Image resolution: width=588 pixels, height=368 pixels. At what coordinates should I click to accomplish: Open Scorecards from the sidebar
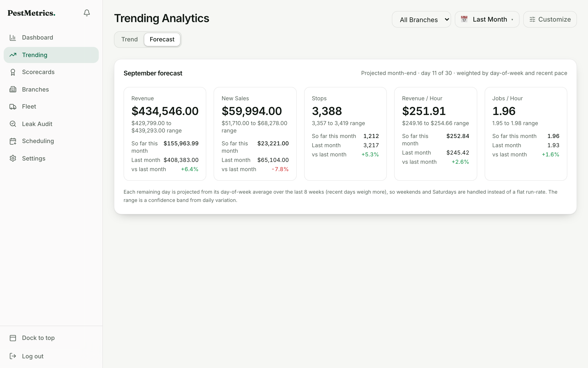(51, 72)
